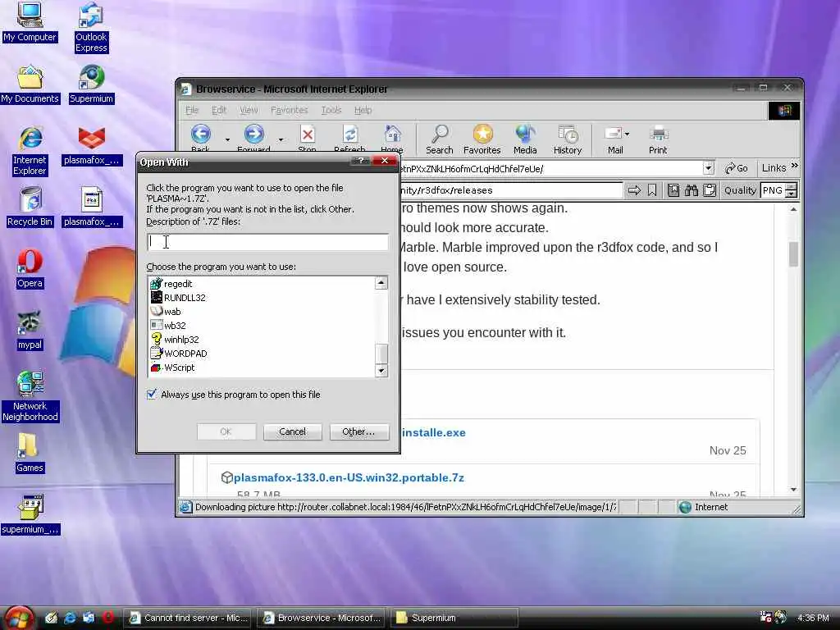
Task: Click the Description of .7Z files field
Action: (268, 242)
